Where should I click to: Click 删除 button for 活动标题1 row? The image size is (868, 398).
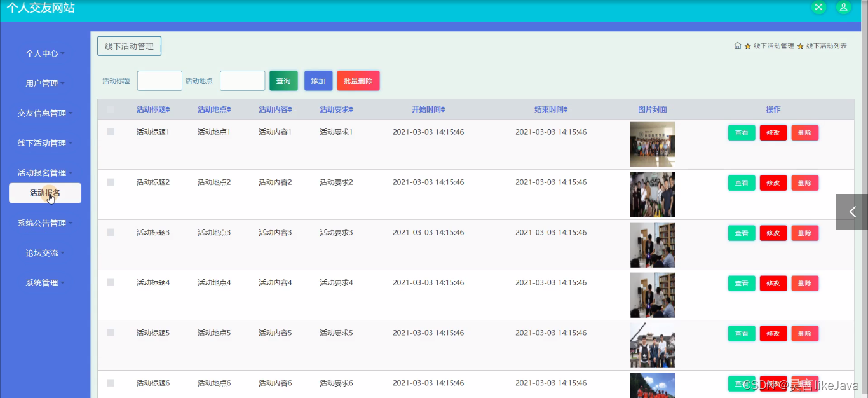[x=805, y=133]
